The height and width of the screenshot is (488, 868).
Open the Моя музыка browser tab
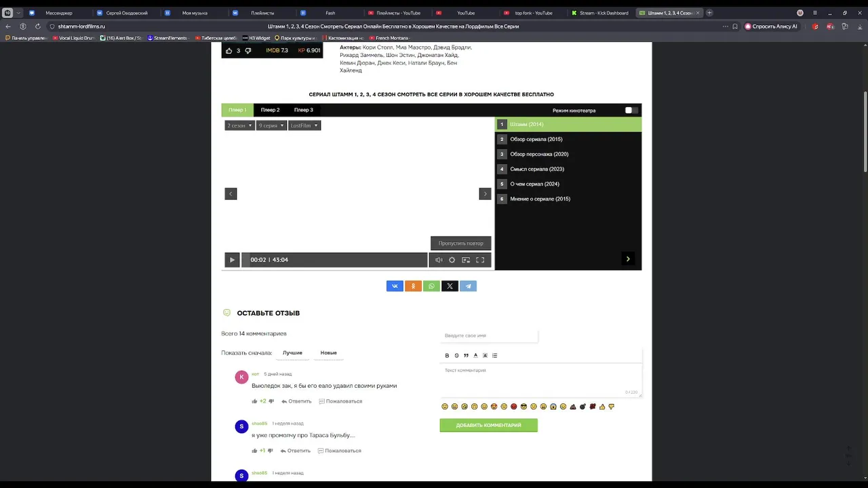(195, 13)
